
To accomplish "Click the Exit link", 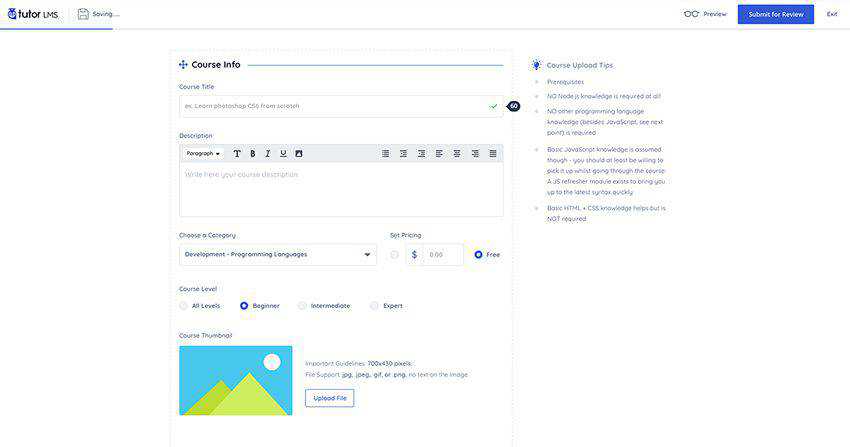I will (x=831, y=14).
